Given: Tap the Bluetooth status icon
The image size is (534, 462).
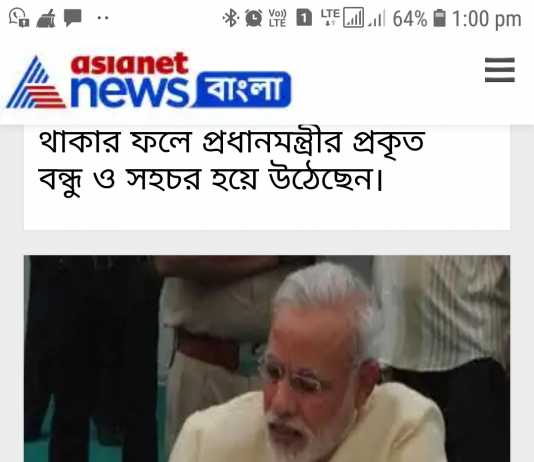Looking at the screenshot, I should [x=230, y=18].
